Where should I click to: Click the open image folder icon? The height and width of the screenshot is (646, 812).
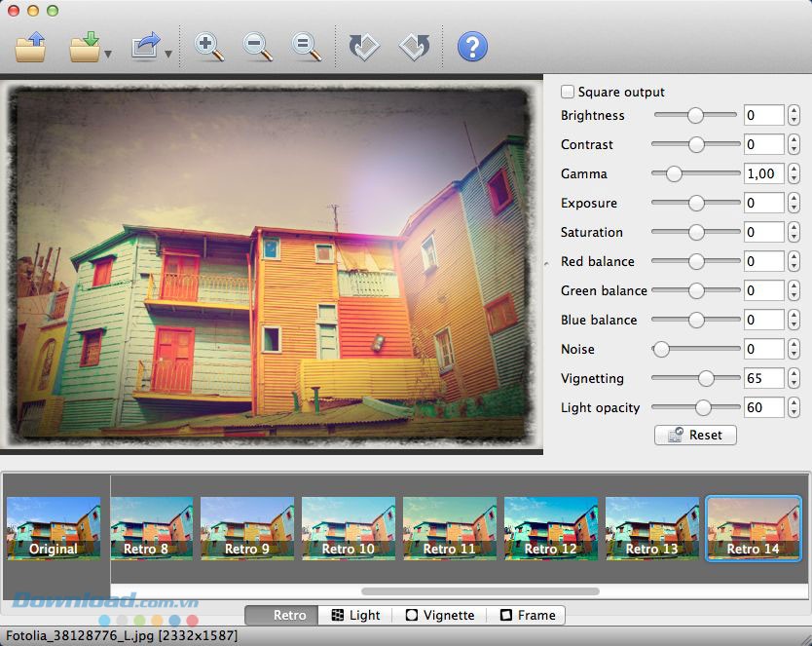pos(31,47)
